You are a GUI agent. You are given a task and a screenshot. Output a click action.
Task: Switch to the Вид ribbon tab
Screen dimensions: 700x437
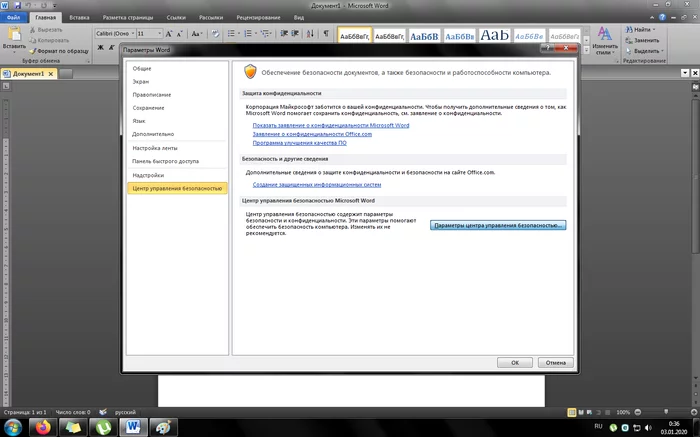[299, 17]
